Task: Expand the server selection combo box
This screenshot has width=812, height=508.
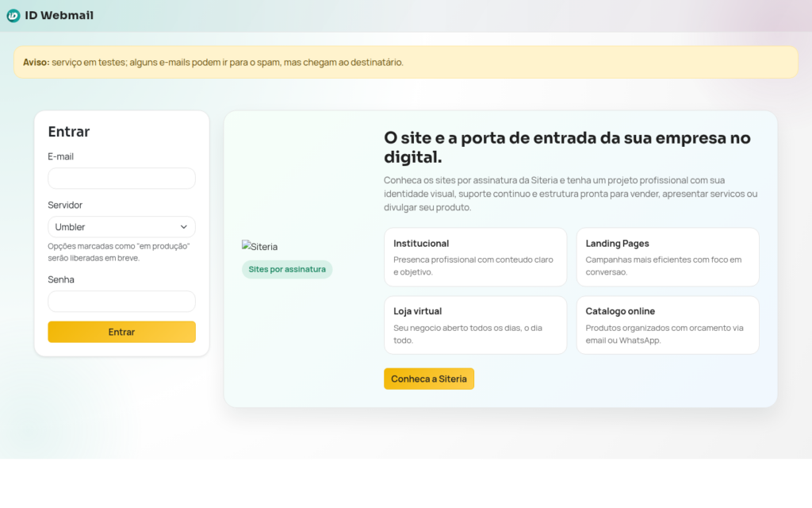Action: coord(121,226)
